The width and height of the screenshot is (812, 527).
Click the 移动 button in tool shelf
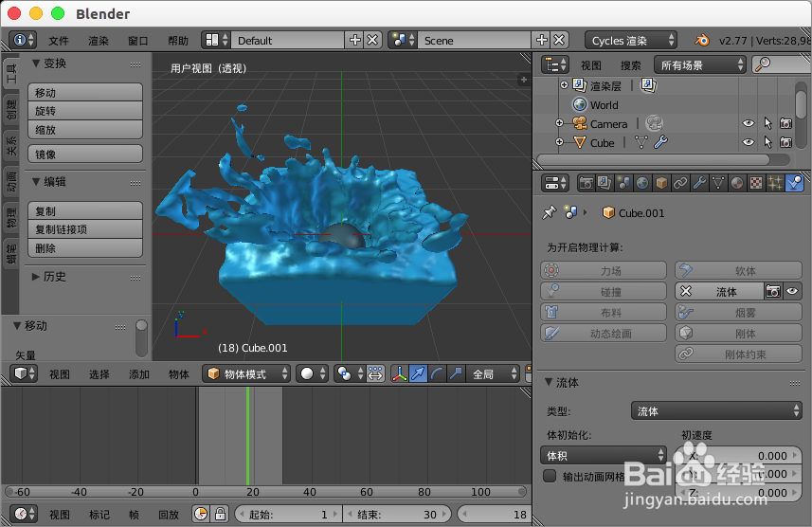point(85,92)
